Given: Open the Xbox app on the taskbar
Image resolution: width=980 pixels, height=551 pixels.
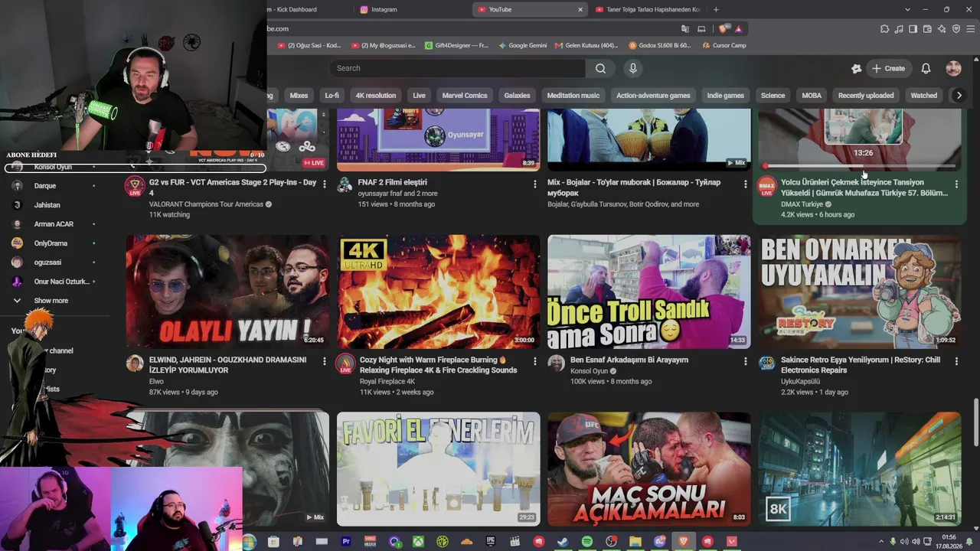Looking at the screenshot, I should pos(418,542).
